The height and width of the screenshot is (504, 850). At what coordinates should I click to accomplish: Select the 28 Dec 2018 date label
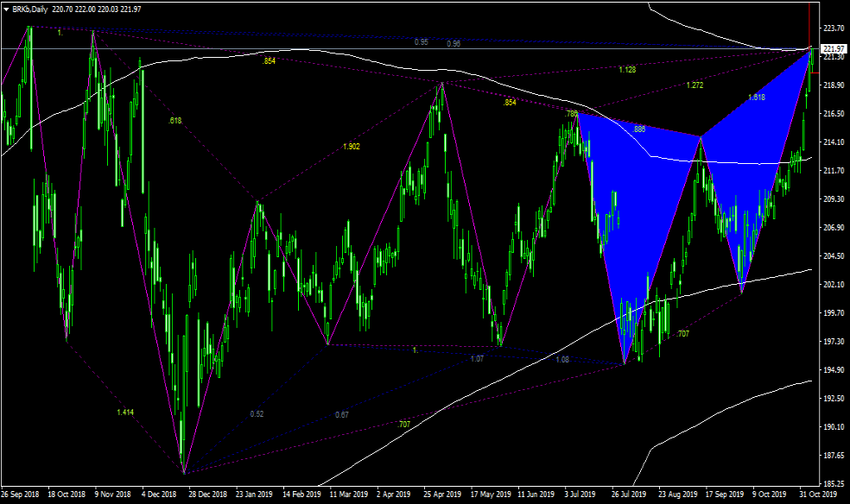pos(207,495)
